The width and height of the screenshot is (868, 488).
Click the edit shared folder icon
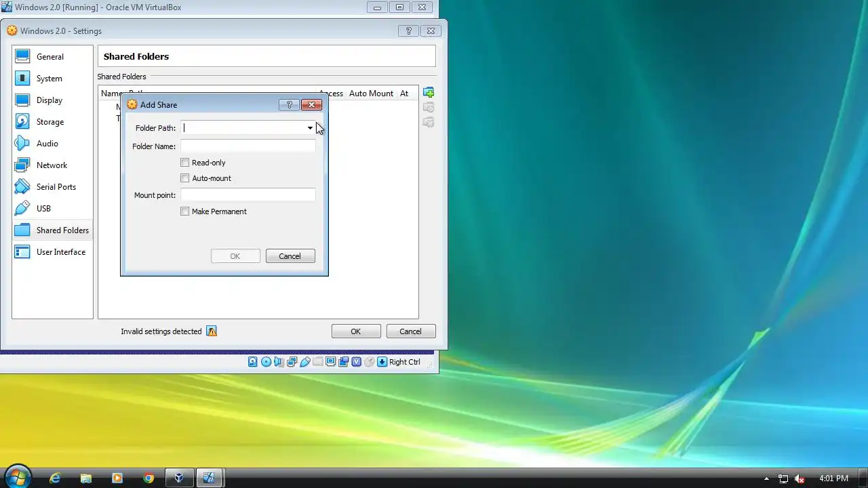pos(429,108)
